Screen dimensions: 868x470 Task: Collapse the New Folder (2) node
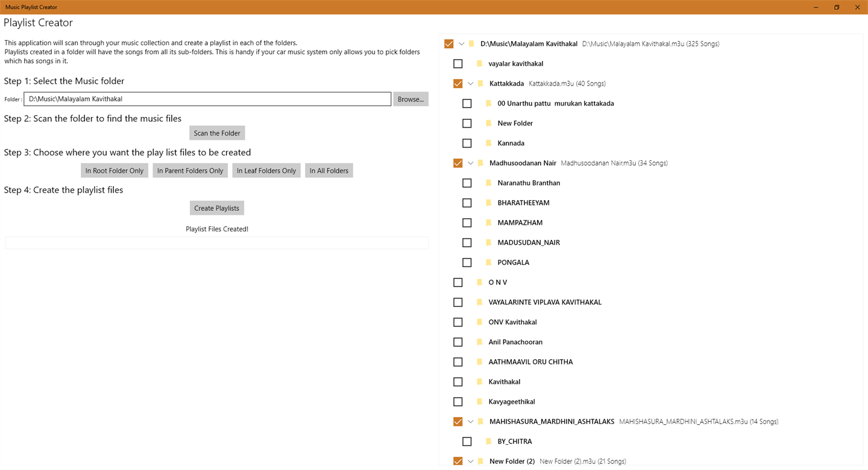pyautogui.click(x=471, y=461)
